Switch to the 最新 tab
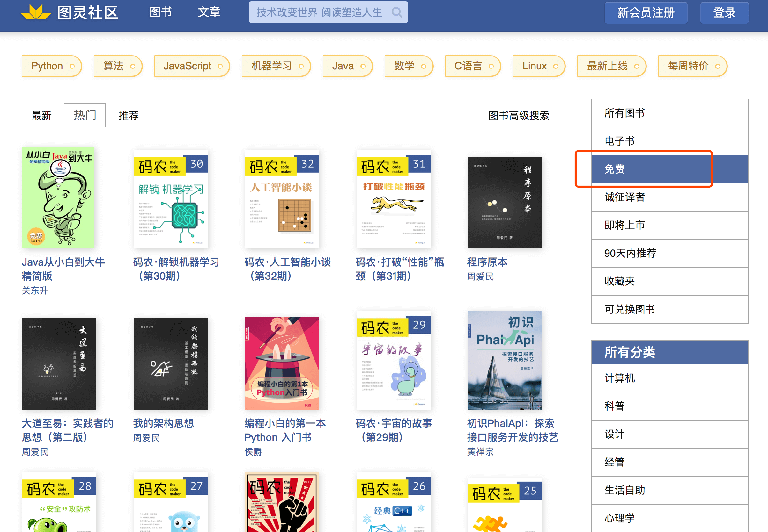This screenshot has height=532, width=768. (x=41, y=116)
